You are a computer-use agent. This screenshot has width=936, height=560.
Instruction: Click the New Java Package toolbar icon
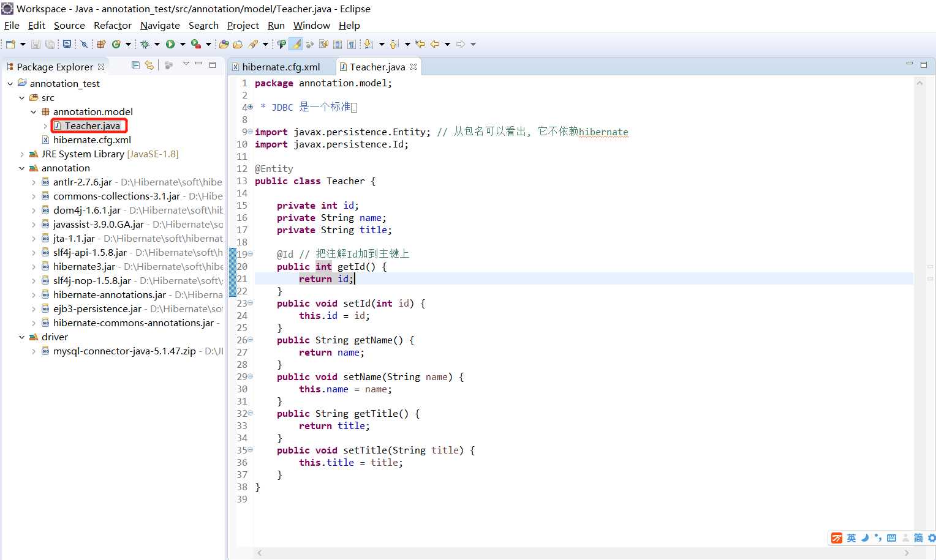point(101,44)
